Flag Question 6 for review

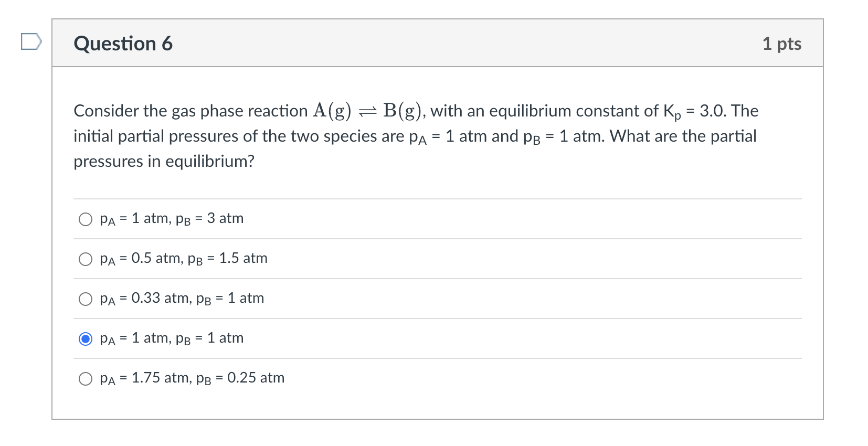31,41
